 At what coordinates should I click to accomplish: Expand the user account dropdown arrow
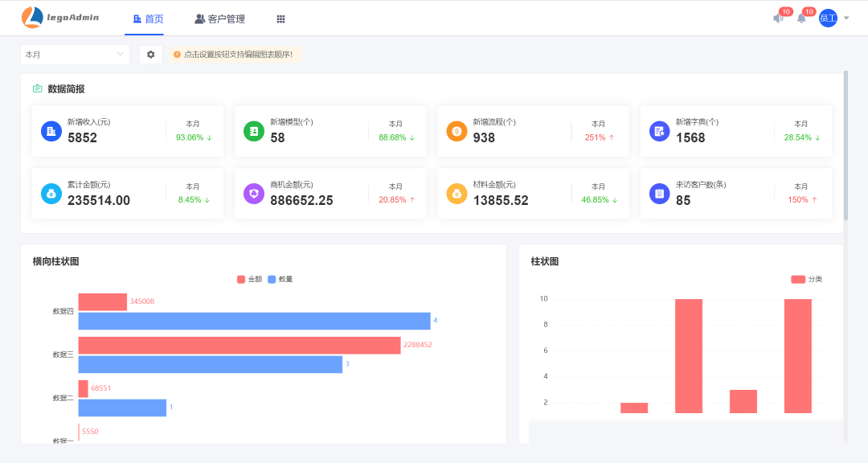click(846, 18)
